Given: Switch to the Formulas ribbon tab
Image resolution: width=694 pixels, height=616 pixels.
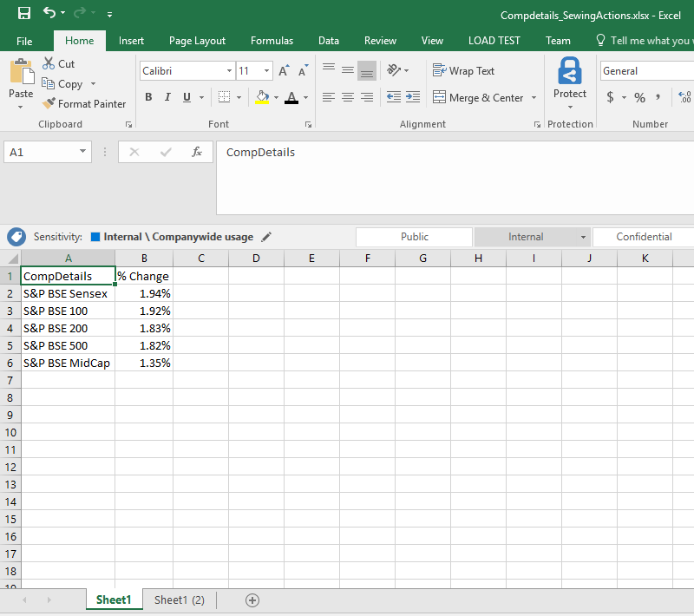Looking at the screenshot, I should click(x=272, y=40).
